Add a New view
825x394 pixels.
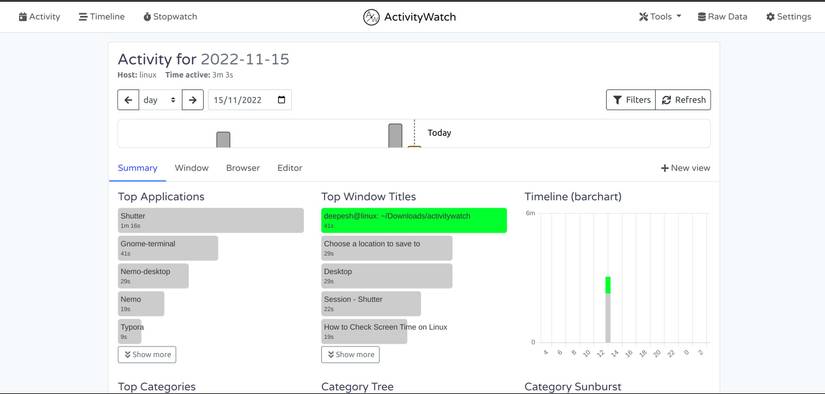[x=686, y=168]
